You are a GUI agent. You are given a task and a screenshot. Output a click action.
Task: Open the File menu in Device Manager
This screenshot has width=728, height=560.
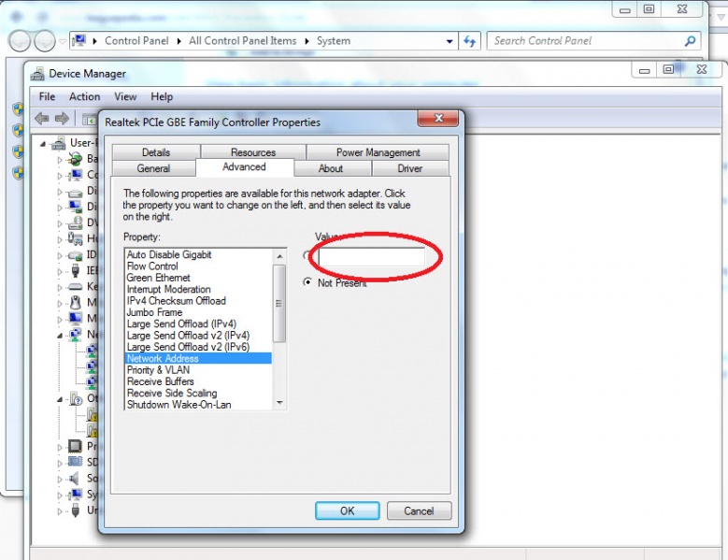[x=47, y=96]
